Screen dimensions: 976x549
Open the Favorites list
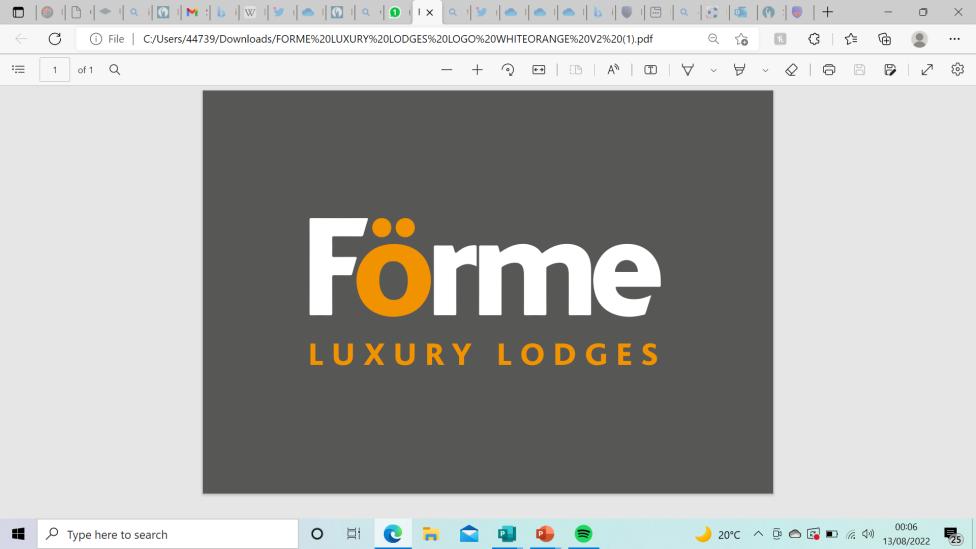coord(851,39)
